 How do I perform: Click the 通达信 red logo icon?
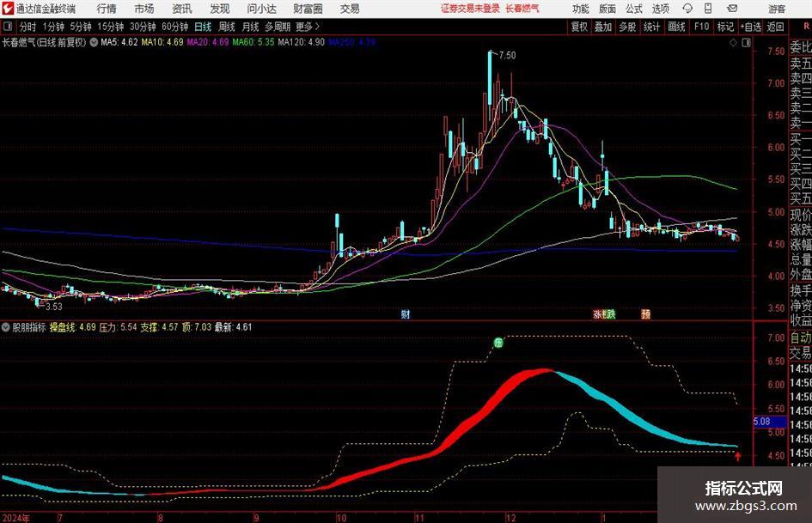pyautogui.click(x=8, y=9)
